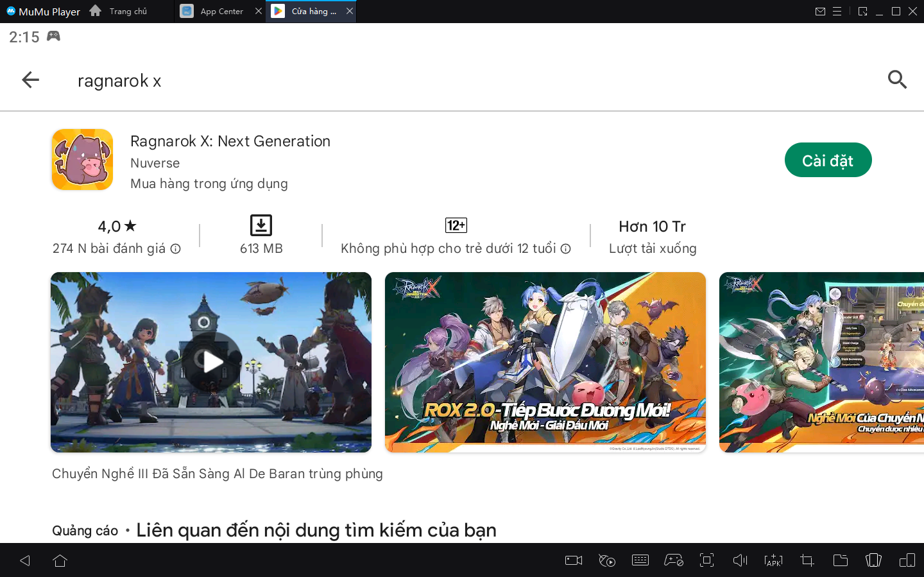Expand the reviews info icon beside 274 N
Image resolution: width=924 pixels, height=577 pixels.
click(x=175, y=249)
